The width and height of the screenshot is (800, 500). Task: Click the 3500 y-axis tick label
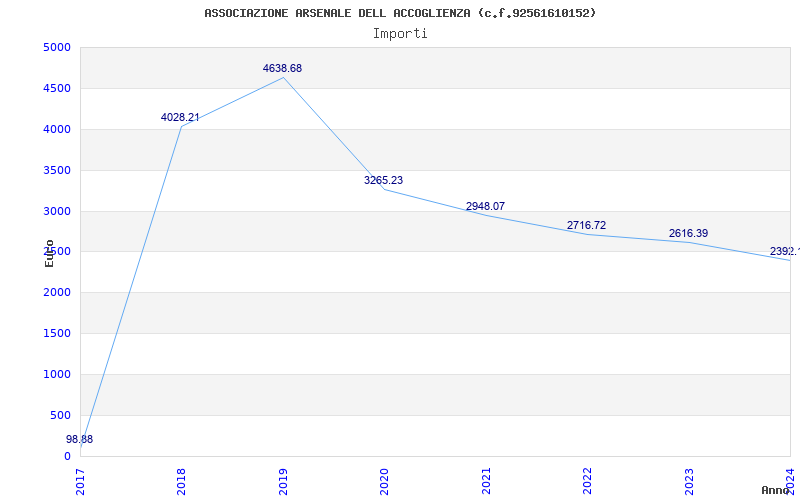pos(57,170)
